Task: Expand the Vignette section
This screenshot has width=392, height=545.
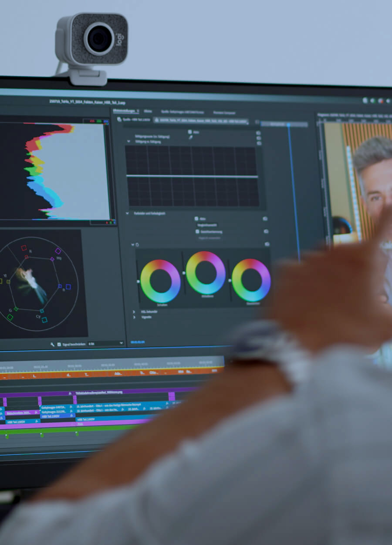Action: (x=134, y=317)
